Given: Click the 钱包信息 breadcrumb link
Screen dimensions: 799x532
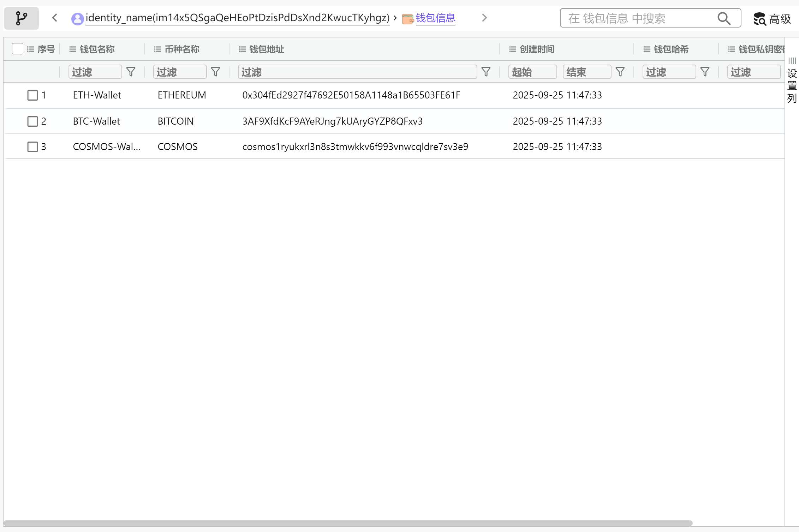Looking at the screenshot, I should click(435, 18).
